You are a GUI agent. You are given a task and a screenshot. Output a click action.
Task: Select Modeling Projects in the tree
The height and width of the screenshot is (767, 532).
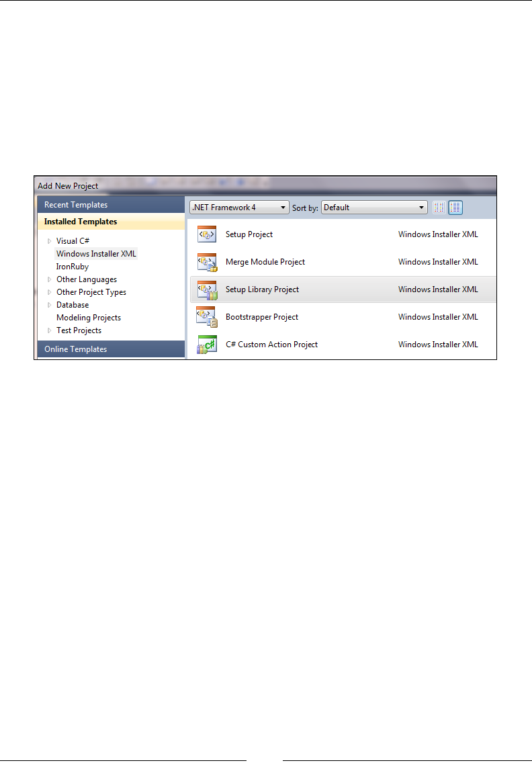89,318
